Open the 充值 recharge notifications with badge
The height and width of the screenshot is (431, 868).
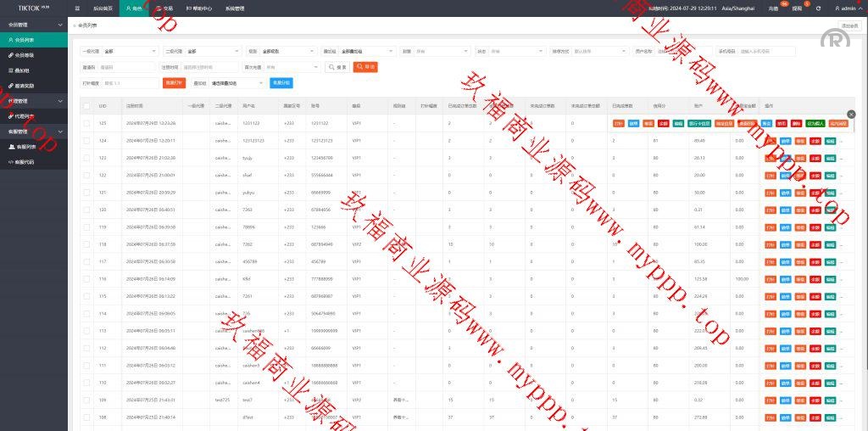coord(773,8)
